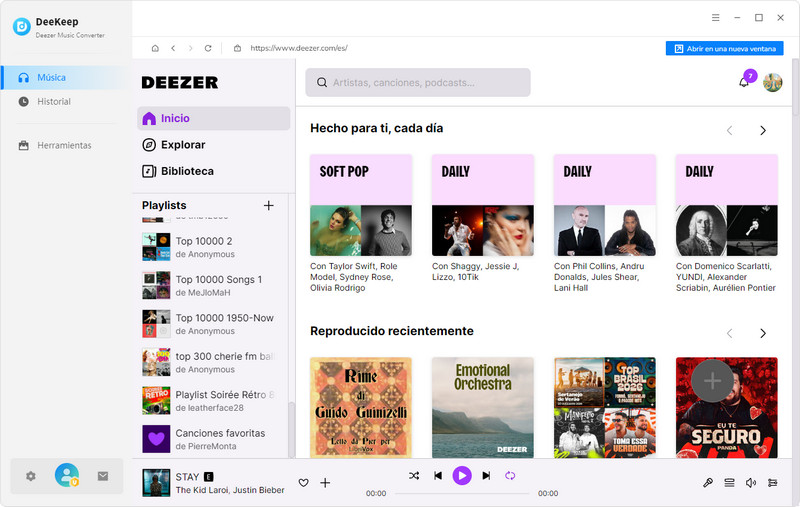Image resolution: width=800 pixels, height=507 pixels.
Task: Open playlist top 300 cherie fm
Action: [209, 362]
